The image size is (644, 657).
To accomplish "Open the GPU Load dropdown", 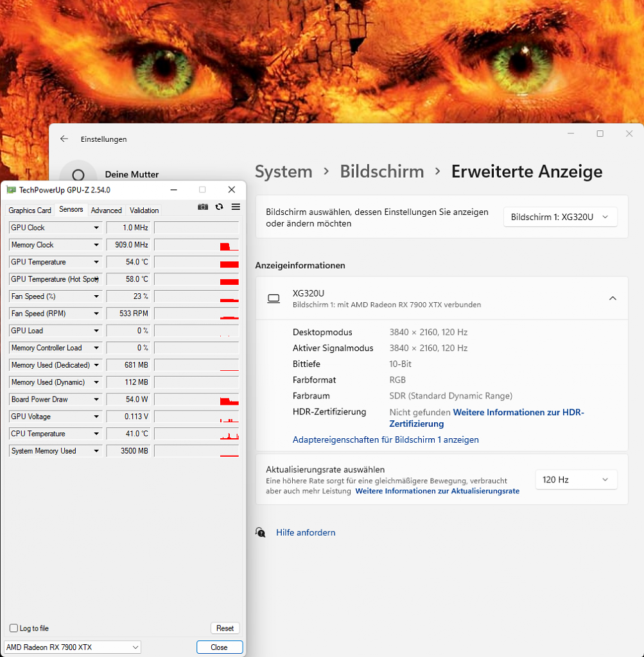I will [x=96, y=330].
